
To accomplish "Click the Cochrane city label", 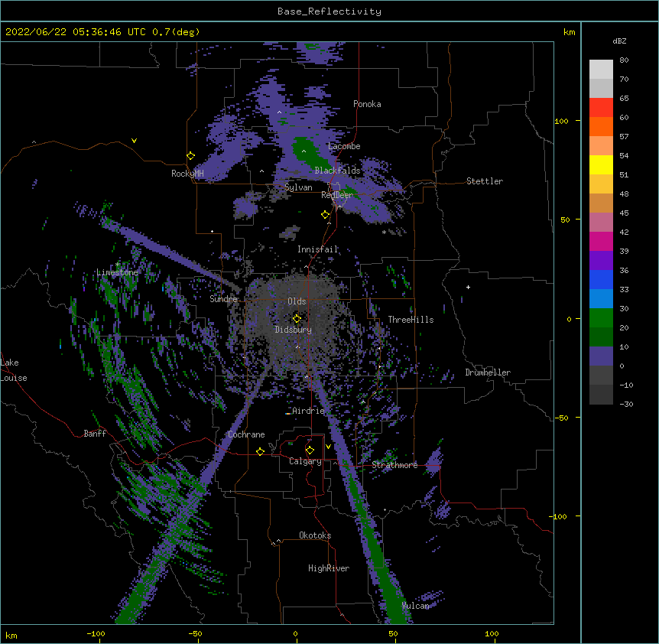I will [246, 434].
